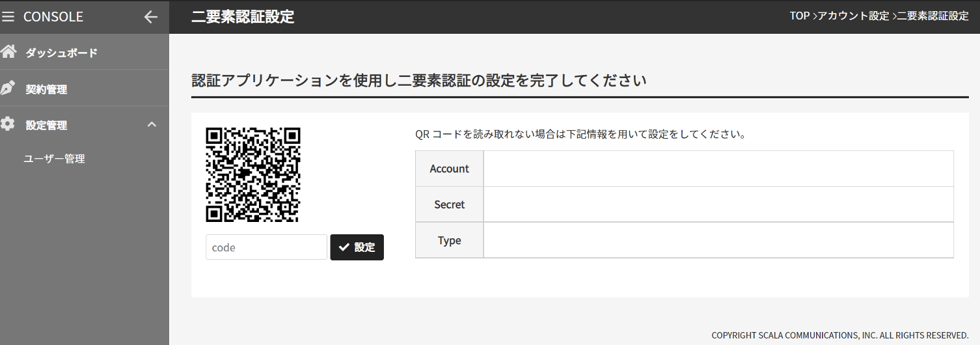This screenshot has height=345, width=980.
Task: Submit with 設定 button
Action: pyautogui.click(x=357, y=247)
